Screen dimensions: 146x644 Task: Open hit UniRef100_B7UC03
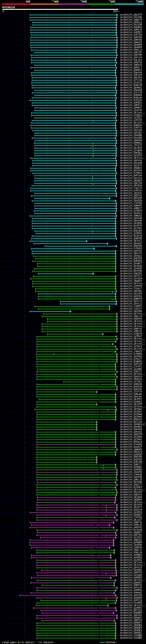pos(131,100)
